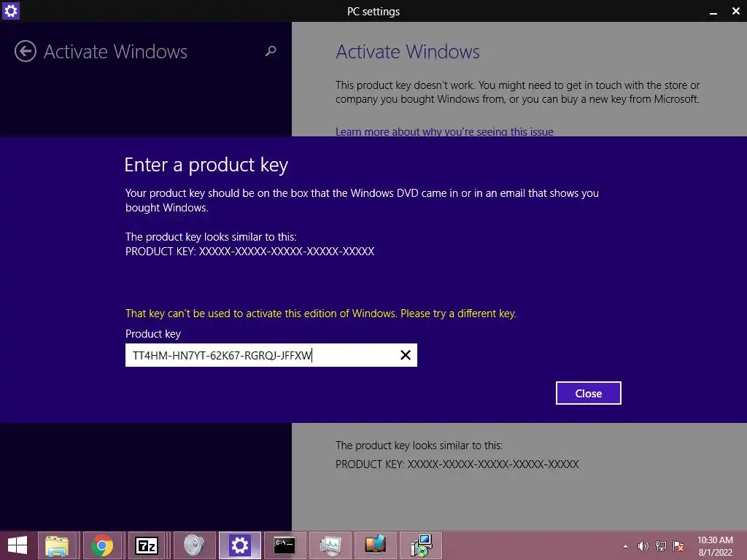Click the yellow key error message
747x560 pixels.
[x=321, y=314]
